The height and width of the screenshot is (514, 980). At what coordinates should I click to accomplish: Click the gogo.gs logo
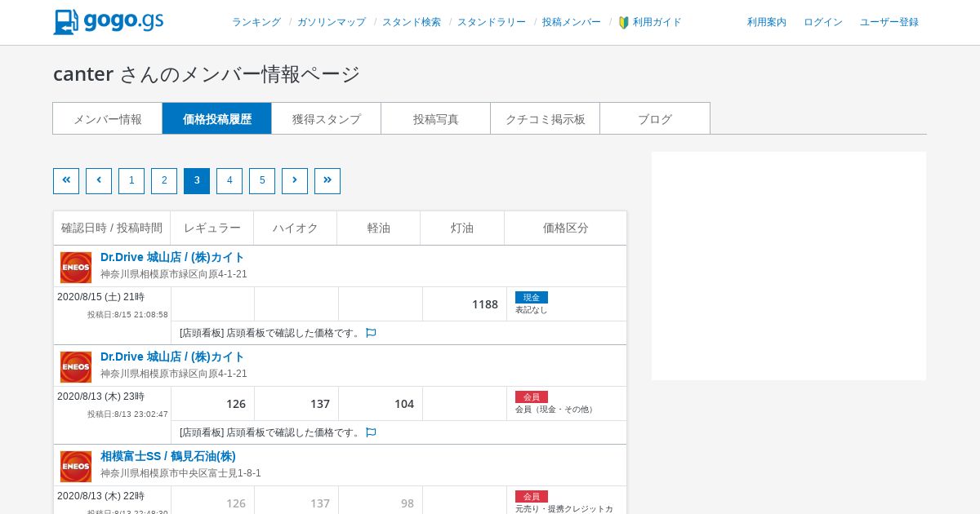tap(108, 22)
